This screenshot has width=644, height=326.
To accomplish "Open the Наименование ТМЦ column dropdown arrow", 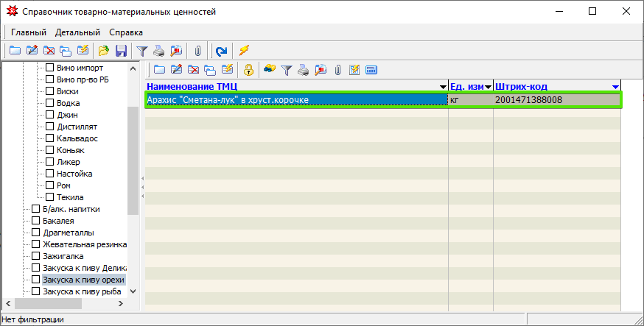I will 443,87.
